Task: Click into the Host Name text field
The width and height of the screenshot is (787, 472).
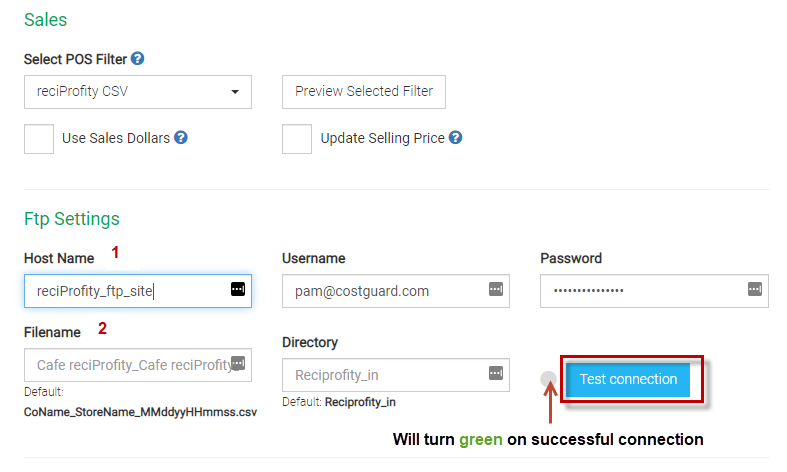Action: tap(125, 291)
